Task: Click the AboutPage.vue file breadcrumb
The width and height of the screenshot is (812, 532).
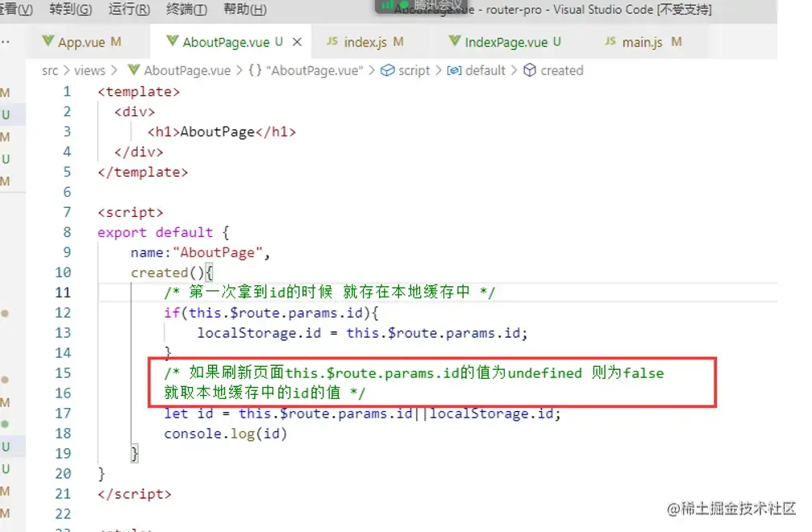Action: (x=187, y=70)
